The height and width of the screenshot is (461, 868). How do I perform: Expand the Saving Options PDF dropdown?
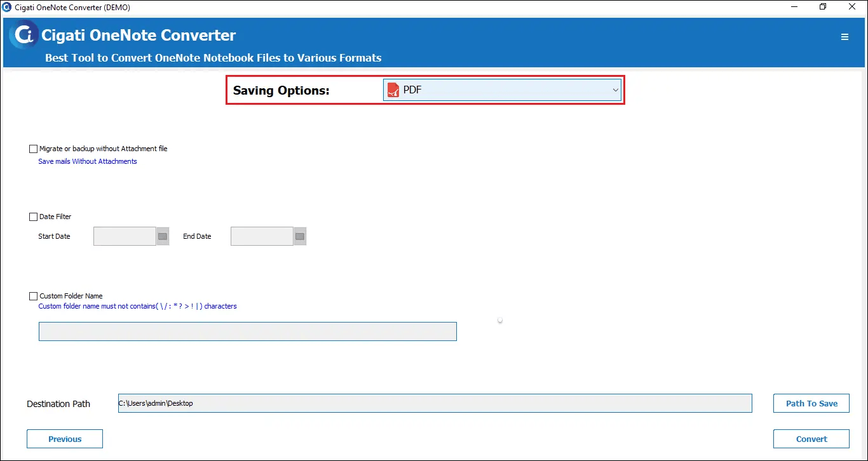pos(502,90)
